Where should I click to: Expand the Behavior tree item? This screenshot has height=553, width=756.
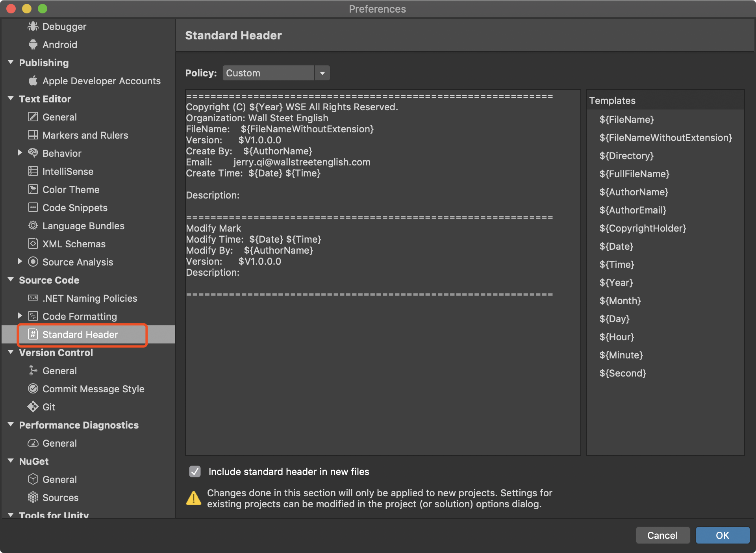20,153
